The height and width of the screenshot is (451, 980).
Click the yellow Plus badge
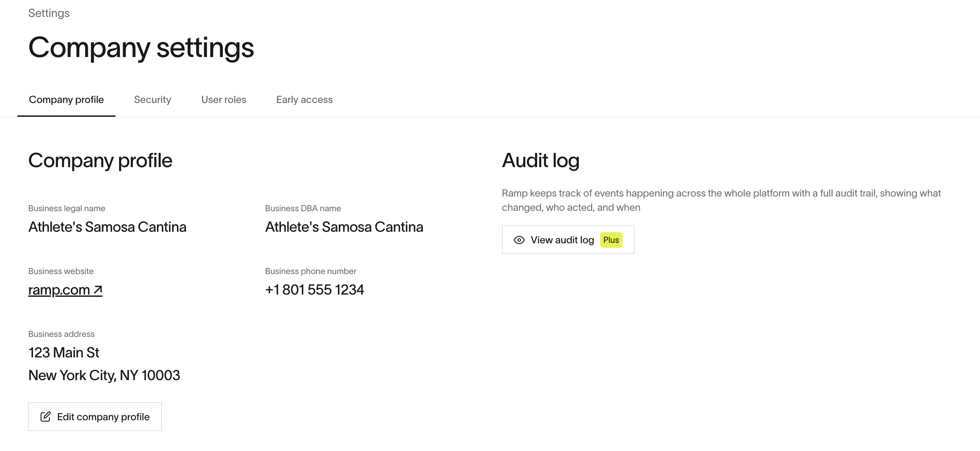tap(611, 240)
